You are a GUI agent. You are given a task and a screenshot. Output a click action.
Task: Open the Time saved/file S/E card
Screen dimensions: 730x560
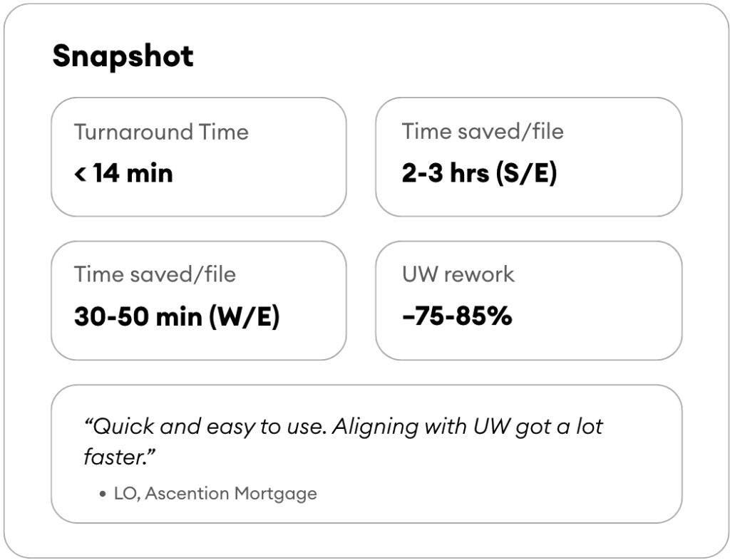click(x=529, y=157)
